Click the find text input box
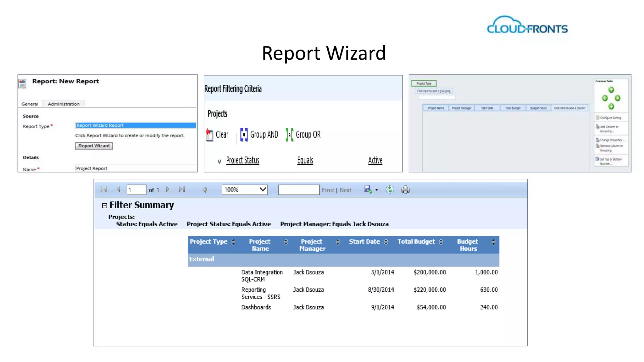The width and height of the screenshot is (644, 362). point(299,190)
